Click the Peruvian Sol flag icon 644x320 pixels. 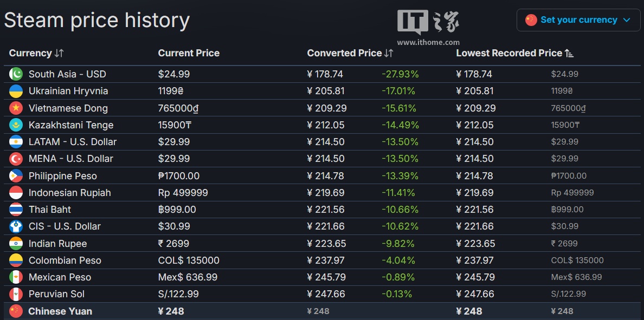16,294
